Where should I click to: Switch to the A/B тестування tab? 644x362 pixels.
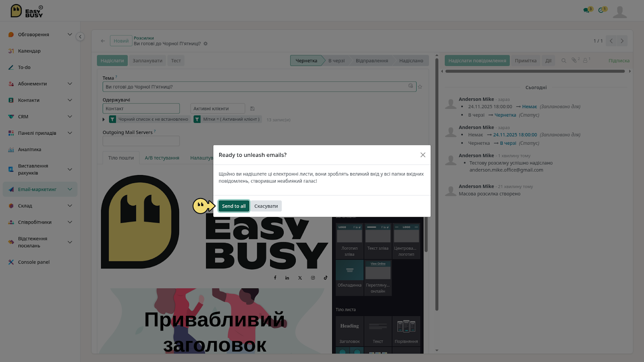click(162, 158)
